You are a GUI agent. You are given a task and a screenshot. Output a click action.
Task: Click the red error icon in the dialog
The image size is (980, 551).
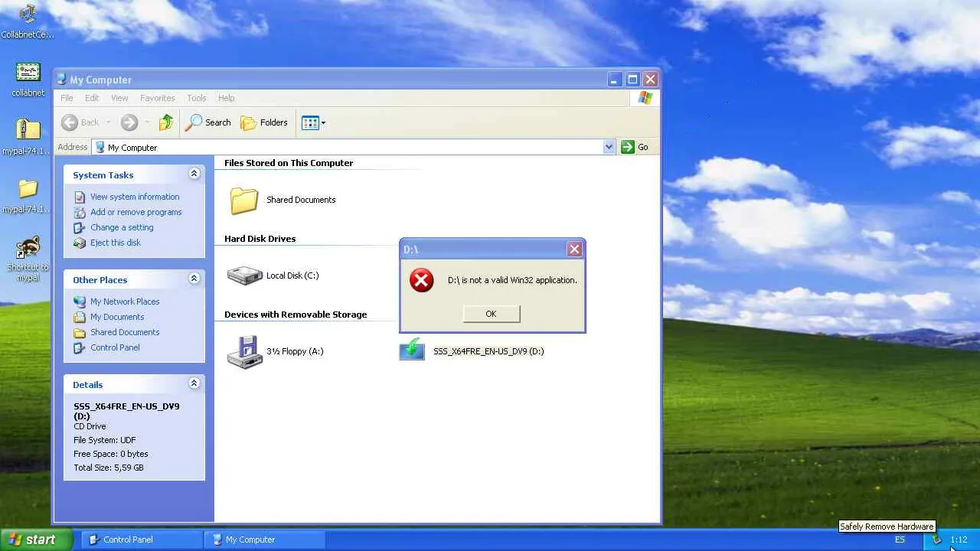click(421, 280)
